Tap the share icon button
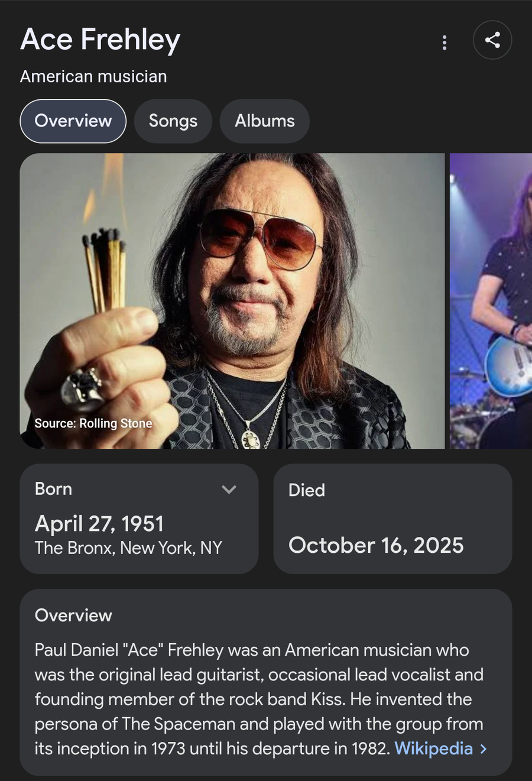Image resolution: width=532 pixels, height=781 pixels. pos(492,40)
